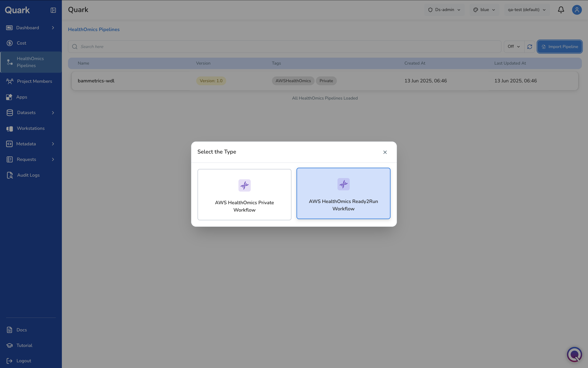Click the search magnifier icon
588x368 pixels.
pos(75,46)
